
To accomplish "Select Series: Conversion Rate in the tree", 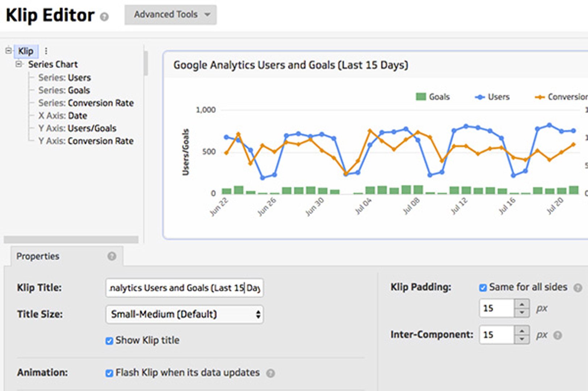I will pos(86,103).
